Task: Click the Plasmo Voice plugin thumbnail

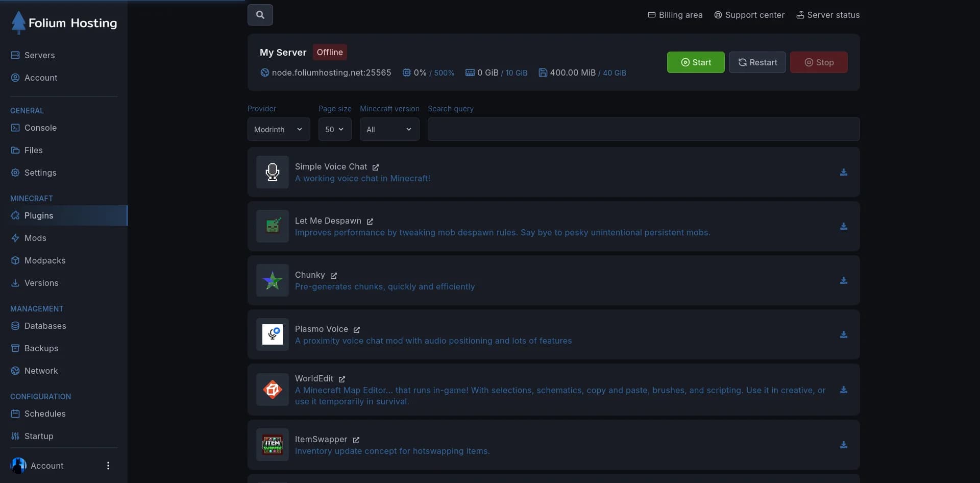Action: (x=273, y=334)
